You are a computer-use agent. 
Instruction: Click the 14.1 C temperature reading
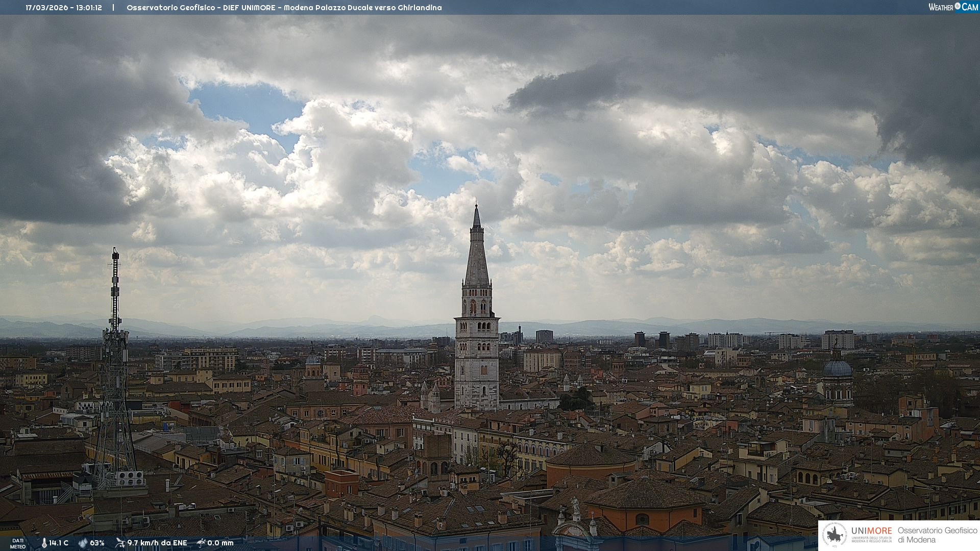[x=59, y=543]
